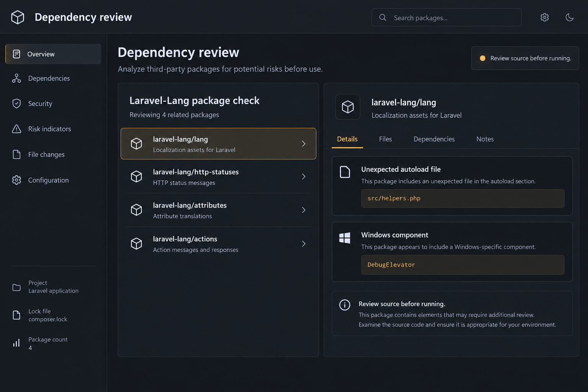Image resolution: width=588 pixels, height=392 pixels.
Task: Click the src/helpers.php code box
Action: (462, 198)
